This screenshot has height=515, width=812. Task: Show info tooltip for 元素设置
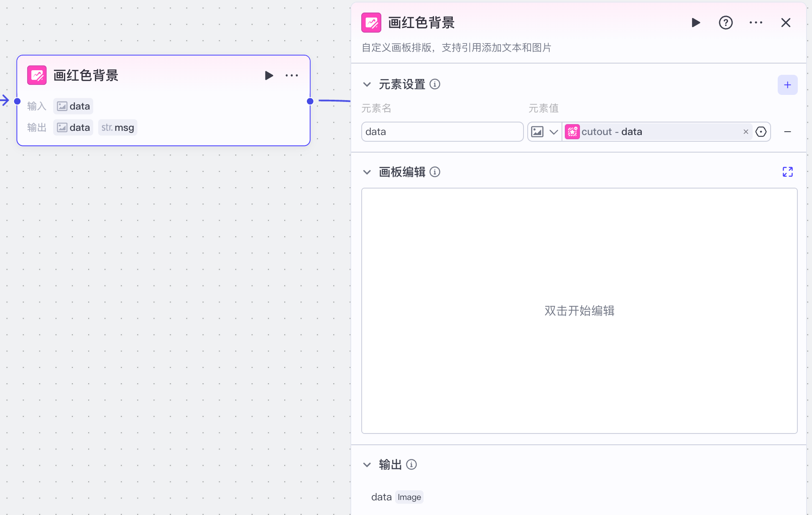435,84
